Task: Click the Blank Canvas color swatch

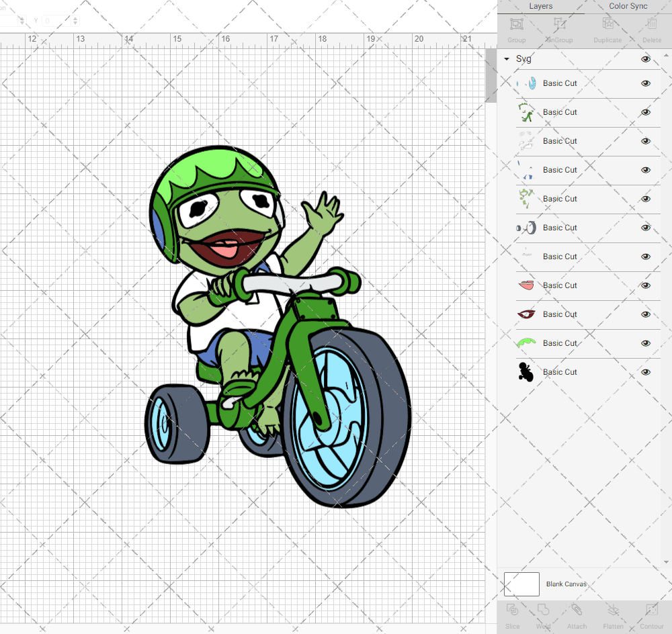Action: click(x=521, y=584)
